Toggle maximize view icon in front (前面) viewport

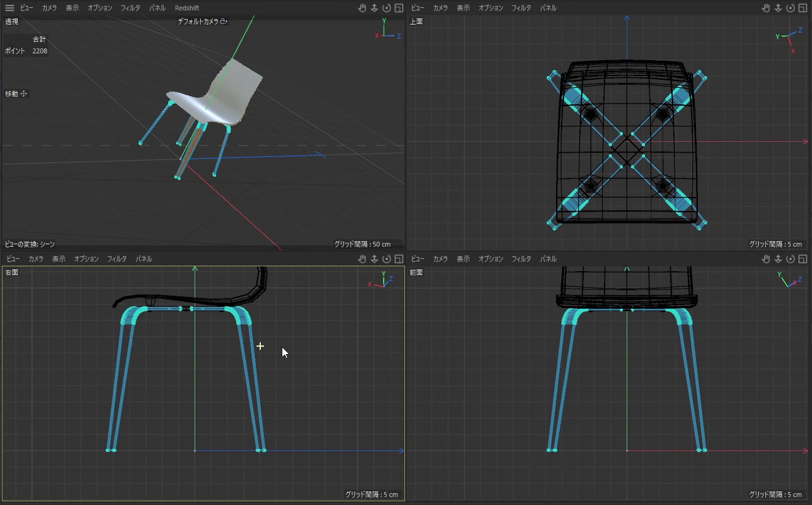[x=803, y=259]
